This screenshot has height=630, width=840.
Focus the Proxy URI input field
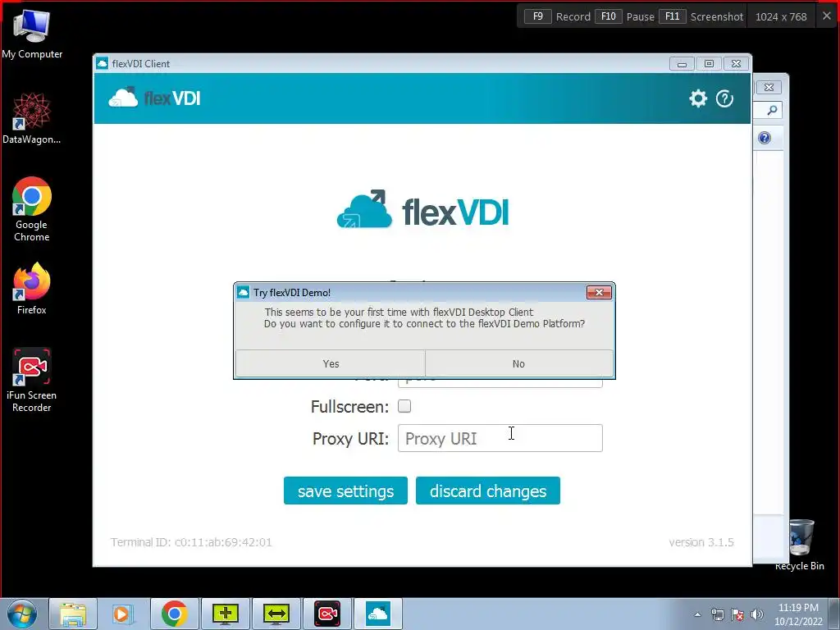pyautogui.click(x=500, y=438)
